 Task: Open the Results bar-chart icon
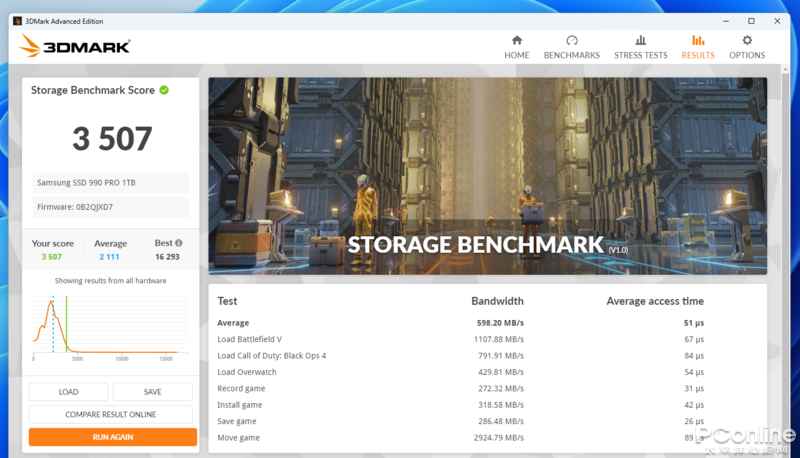click(x=698, y=40)
